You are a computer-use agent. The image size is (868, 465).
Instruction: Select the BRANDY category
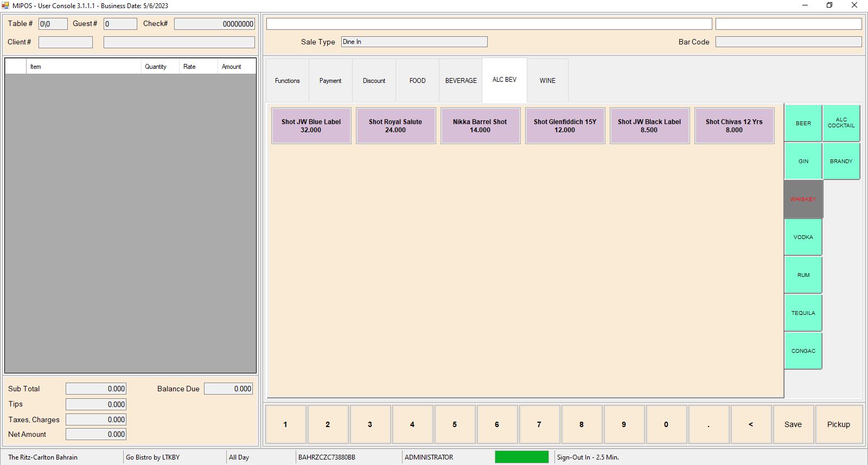click(841, 161)
